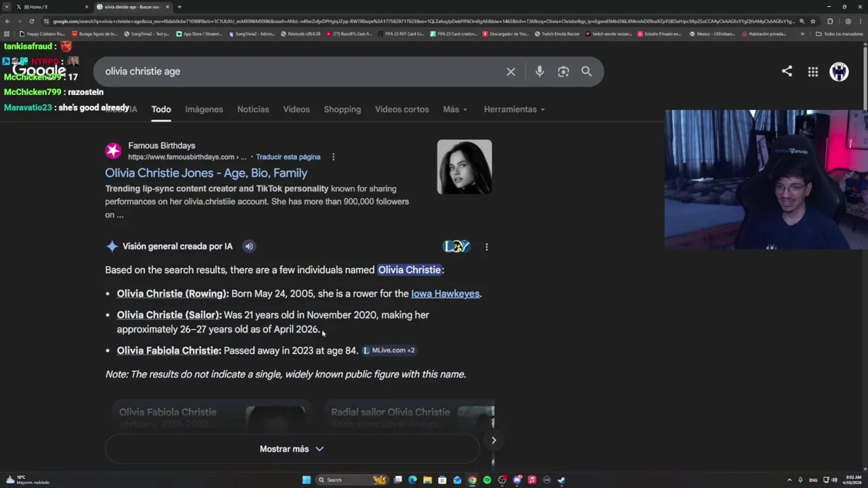Clear the search query with the X icon
The height and width of the screenshot is (488, 868).
point(511,71)
